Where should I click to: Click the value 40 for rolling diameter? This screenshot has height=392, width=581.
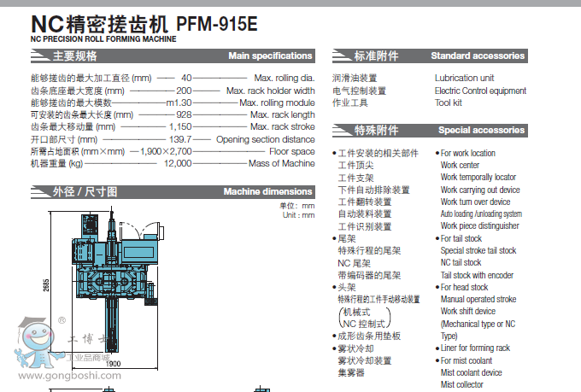[186, 78]
